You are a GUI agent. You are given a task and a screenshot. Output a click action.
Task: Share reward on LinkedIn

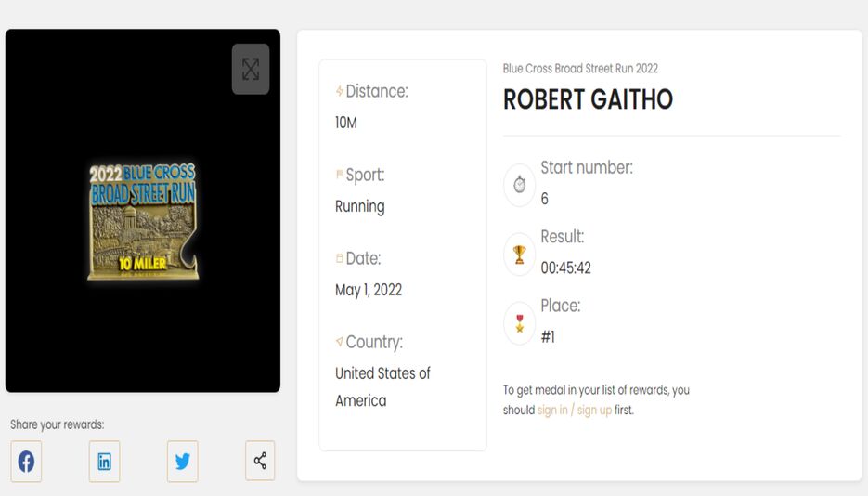coord(104,461)
